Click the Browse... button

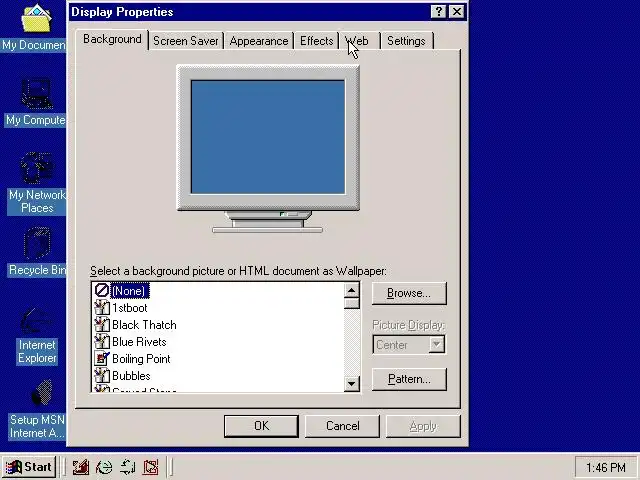[x=409, y=293]
